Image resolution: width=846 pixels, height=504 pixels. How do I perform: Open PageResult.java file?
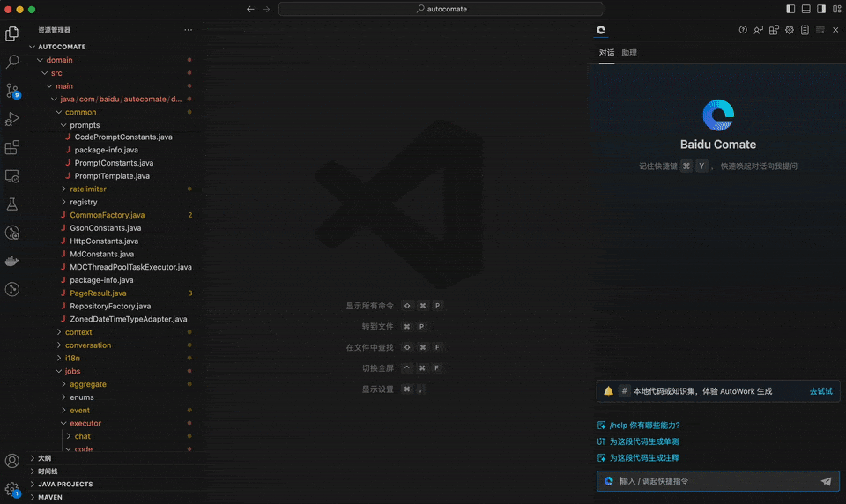pyautogui.click(x=98, y=293)
